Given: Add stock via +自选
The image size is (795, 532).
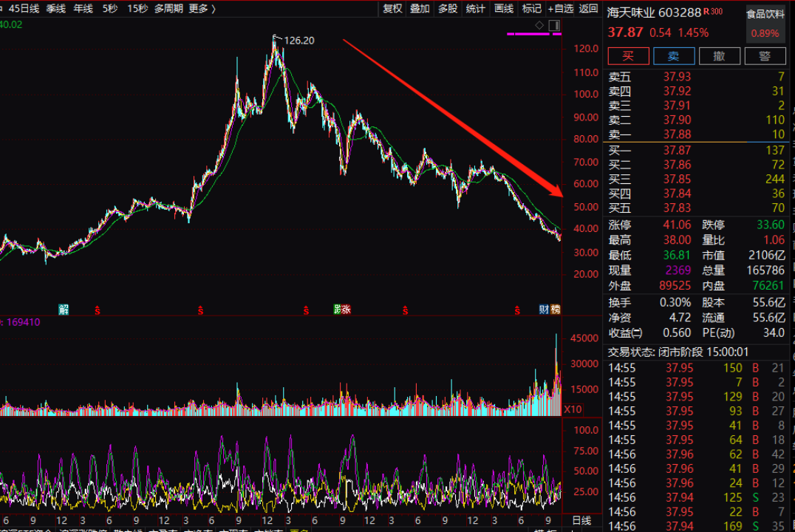Looking at the screenshot, I should (560, 9).
